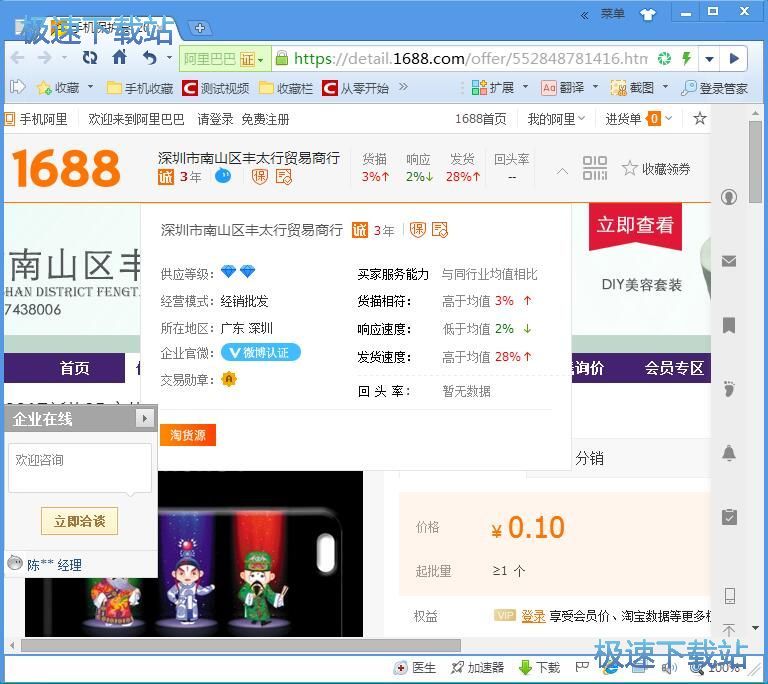Click the 免费注册 link
Image resolution: width=768 pixels, height=684 pixels.
click(265, 119)
